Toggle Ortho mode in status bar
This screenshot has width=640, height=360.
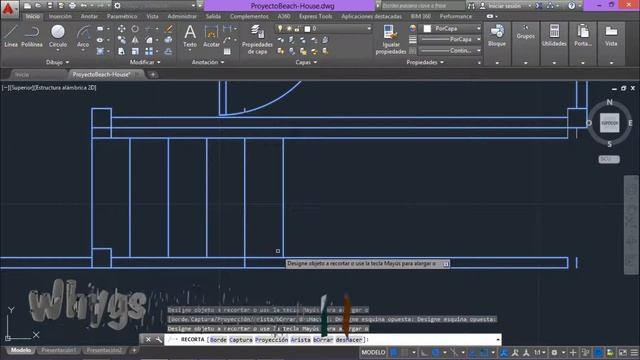click(x=424, y=352)
